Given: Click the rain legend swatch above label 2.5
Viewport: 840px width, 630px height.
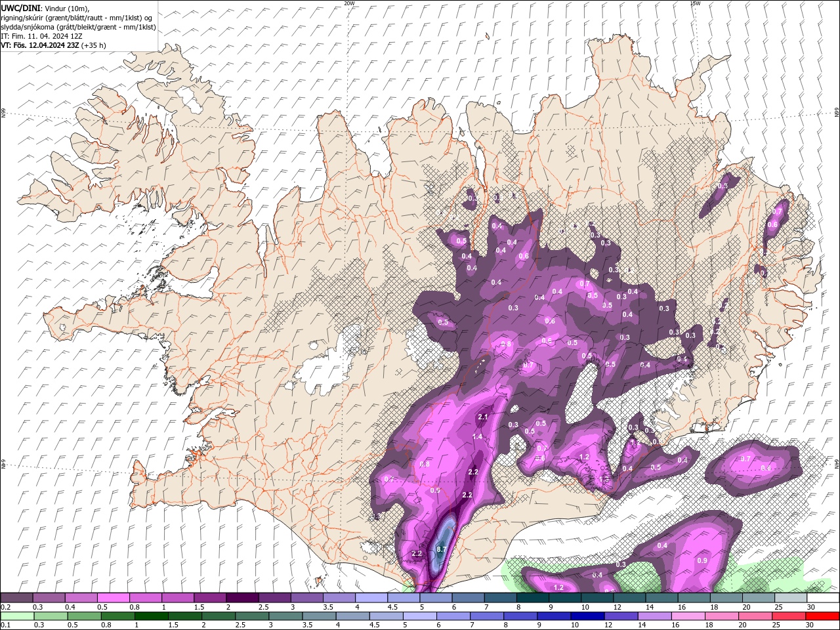Looking at the screenshot, I should tap(251, 616).
